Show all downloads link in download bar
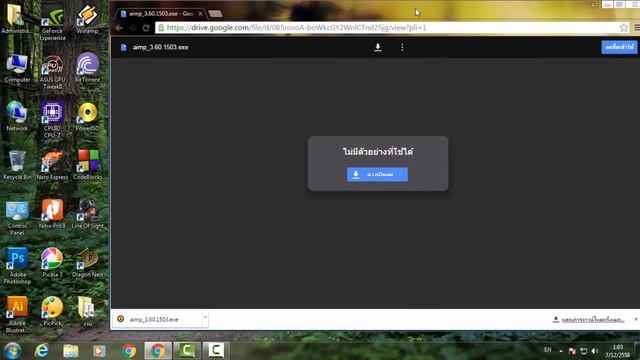640x360 pixels. click(589, 320)
